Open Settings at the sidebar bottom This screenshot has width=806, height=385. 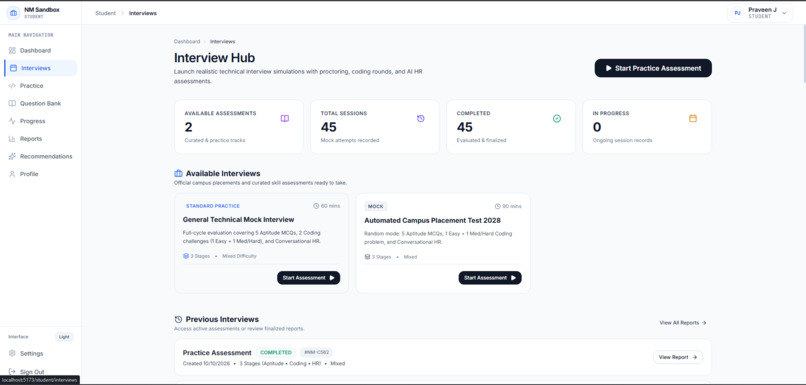pos(41,354)
